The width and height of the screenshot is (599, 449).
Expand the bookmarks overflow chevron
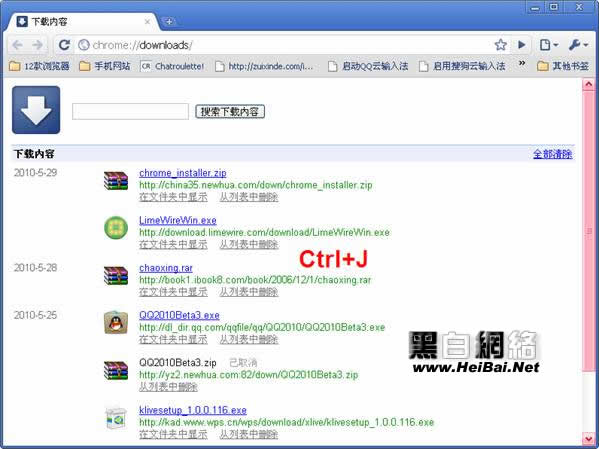click(521, 63)
